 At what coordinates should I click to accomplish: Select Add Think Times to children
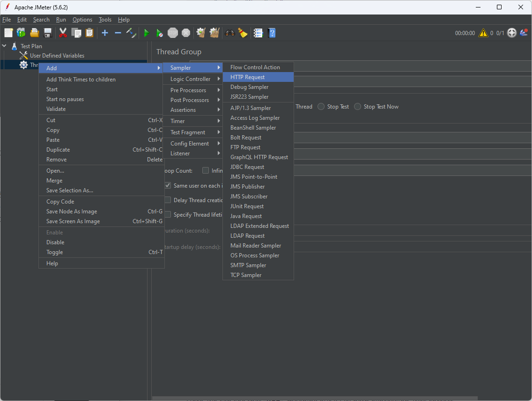click(102, 80)
